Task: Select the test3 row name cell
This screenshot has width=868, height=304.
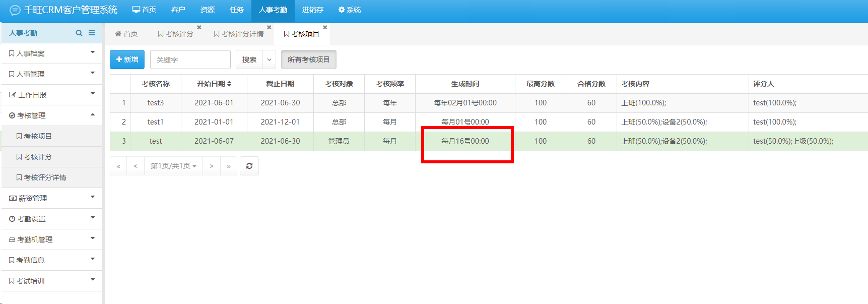Action: click(x=156, y=103)
